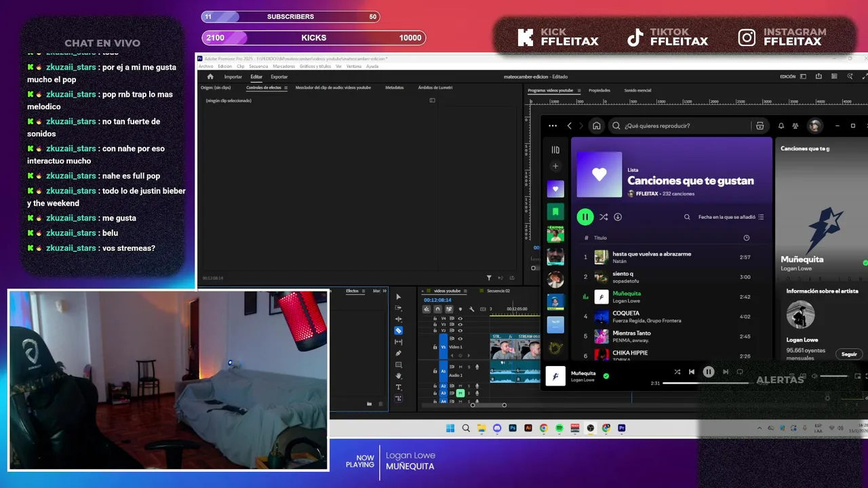This screenshot has width=868, height=488.
Task: Open Controles de efectos panel menu
Action: tap(285, 87)
